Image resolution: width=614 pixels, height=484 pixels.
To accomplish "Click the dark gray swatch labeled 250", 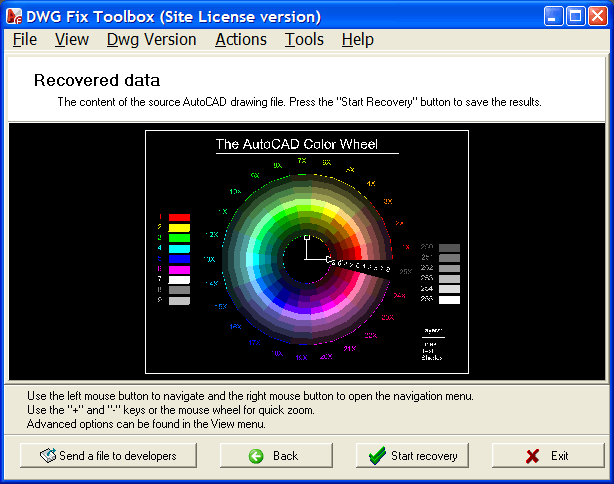I will pos(449,247).
